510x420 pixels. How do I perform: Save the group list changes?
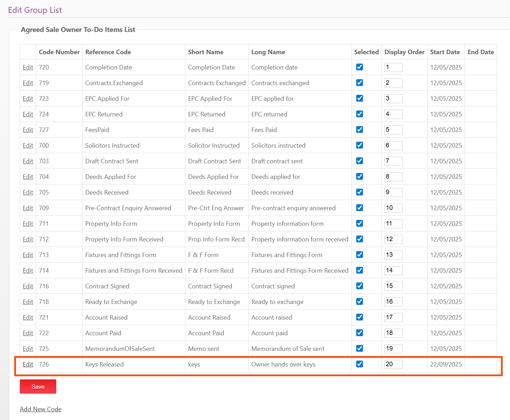(38, 387)
